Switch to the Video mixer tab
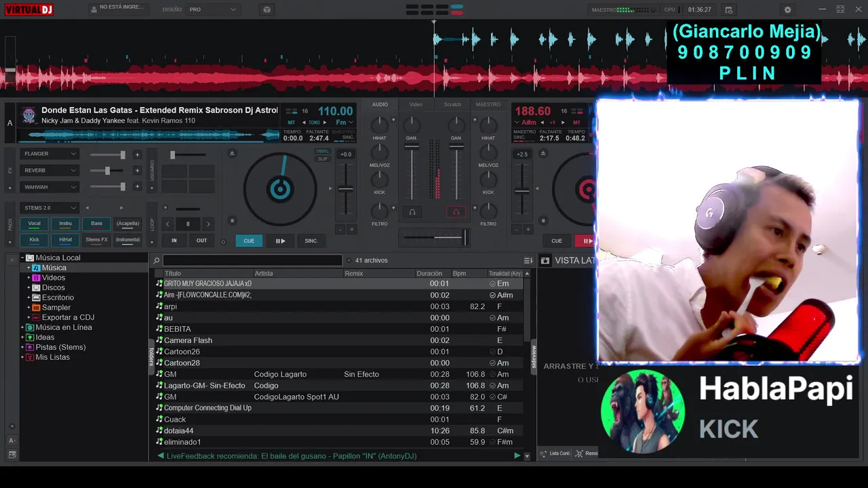This screenshot has width=868, height=488. [x=416, y=104]
